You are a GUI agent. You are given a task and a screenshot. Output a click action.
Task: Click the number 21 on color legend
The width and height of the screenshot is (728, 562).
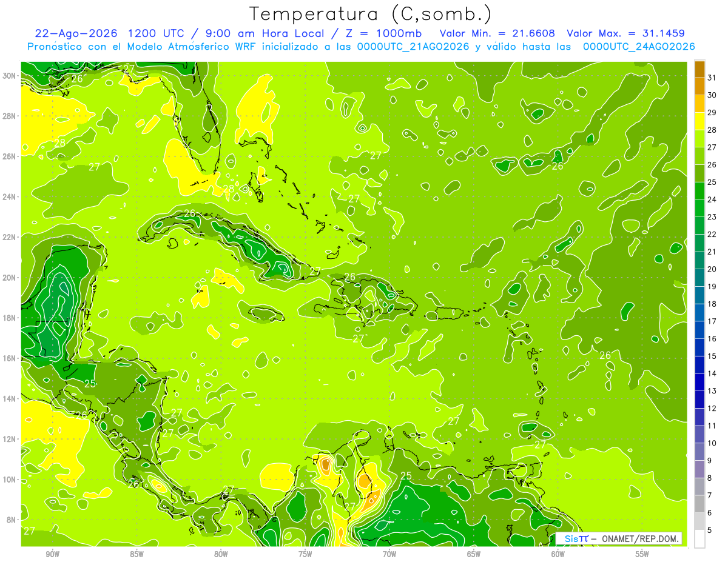(x=712, y=252)
